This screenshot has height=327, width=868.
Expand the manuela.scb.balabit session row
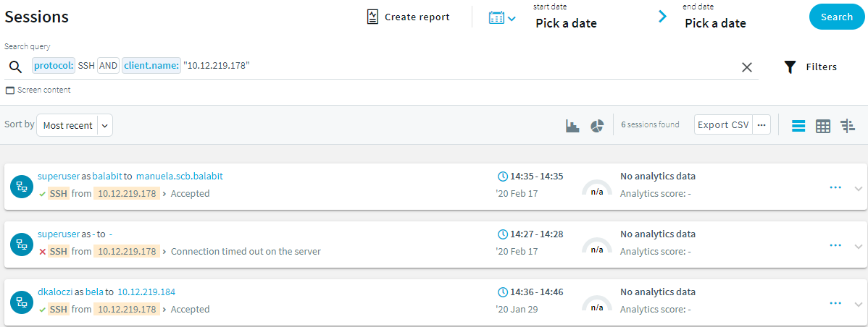point(859,189)
